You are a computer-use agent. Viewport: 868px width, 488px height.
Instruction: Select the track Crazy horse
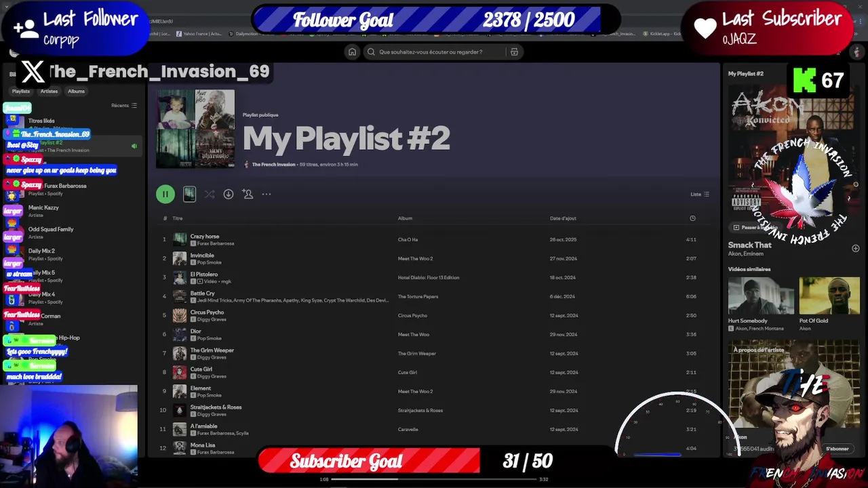(x=205, y=237)
